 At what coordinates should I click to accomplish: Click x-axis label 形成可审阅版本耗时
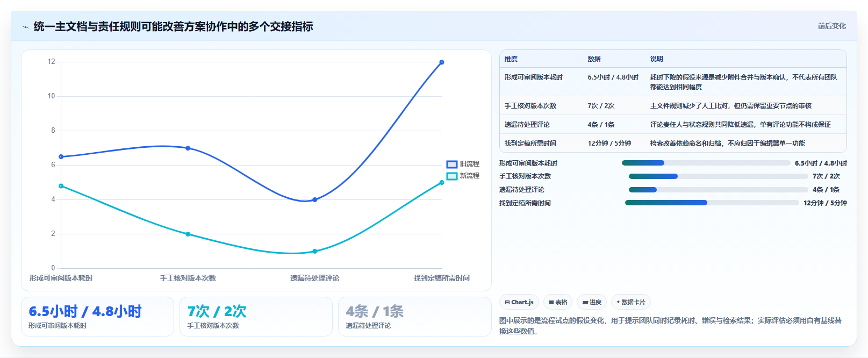pos(61,278)
